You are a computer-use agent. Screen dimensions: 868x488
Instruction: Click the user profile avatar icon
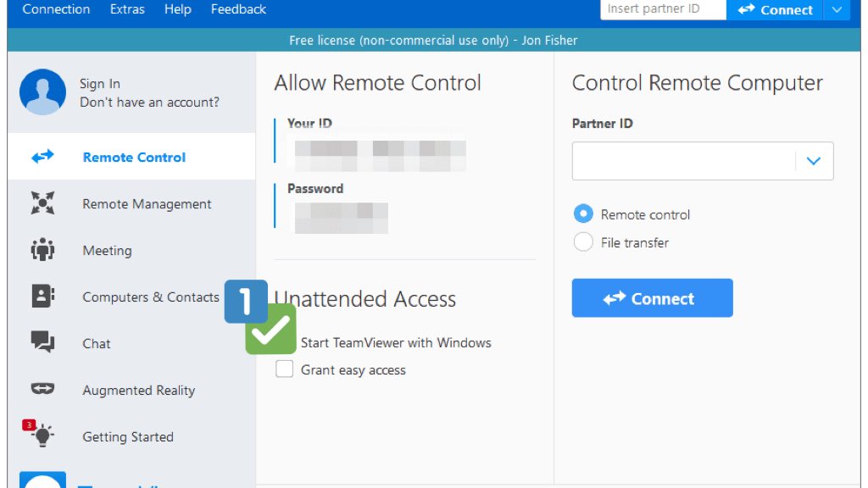coord(42,91)
